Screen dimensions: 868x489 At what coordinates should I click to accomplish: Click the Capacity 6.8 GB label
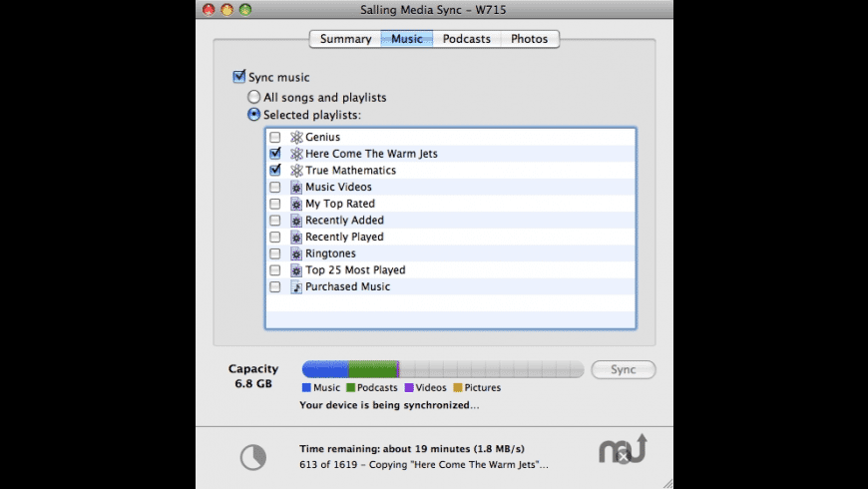[253, 376]
